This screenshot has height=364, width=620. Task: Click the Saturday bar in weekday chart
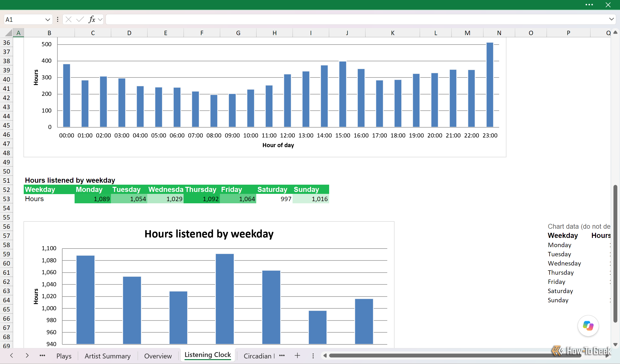[317, 327]
